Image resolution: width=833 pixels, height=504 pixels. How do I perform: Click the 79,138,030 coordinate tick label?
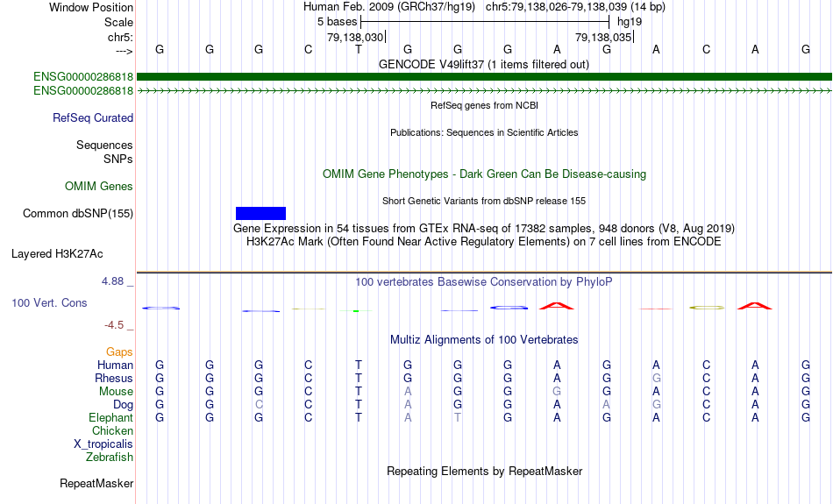(355, 37)
